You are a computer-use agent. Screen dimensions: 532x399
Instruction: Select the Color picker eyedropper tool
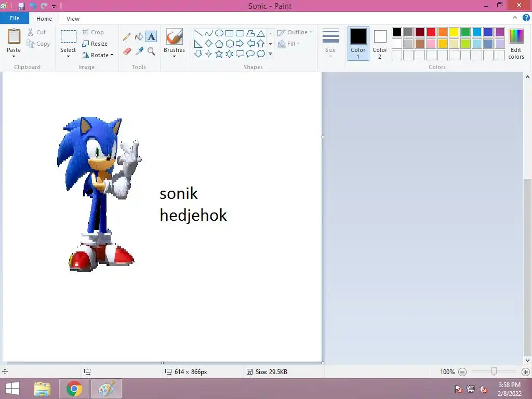coord(139,51)
